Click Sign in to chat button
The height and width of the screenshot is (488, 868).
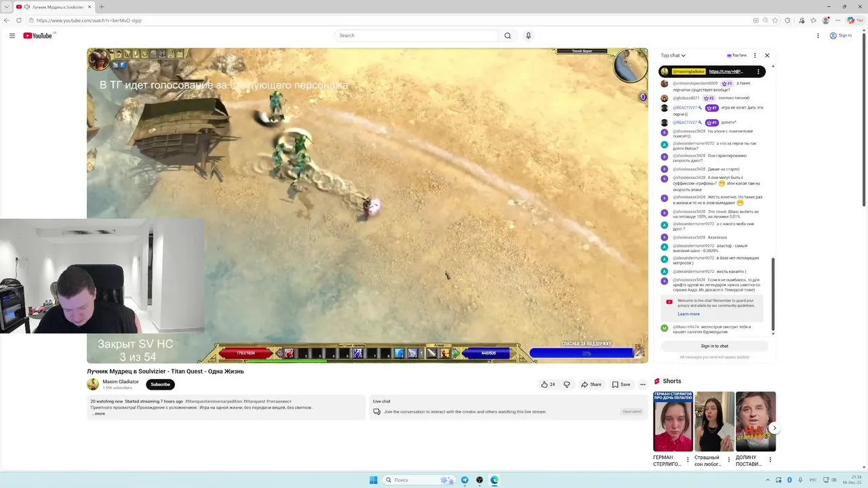[x=715, y=346]
